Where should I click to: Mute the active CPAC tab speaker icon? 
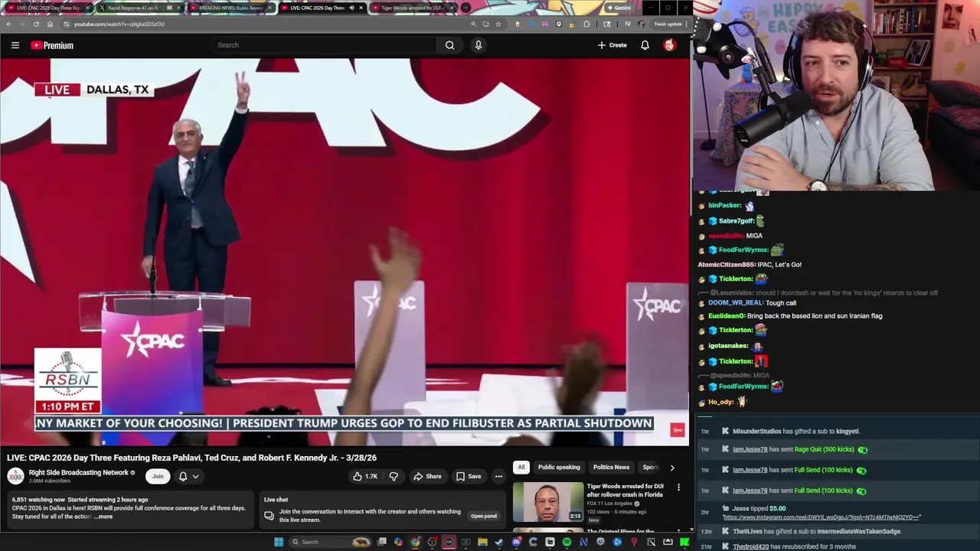(351, 8)
